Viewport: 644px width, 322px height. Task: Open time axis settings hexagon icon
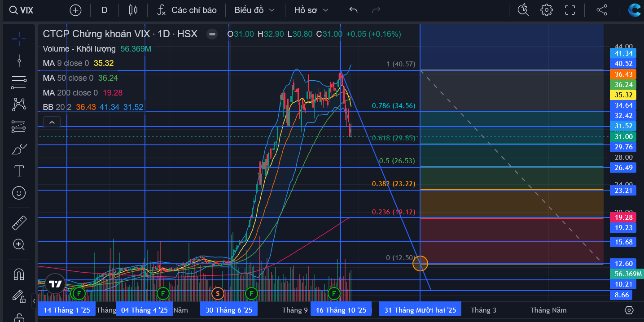point(629,310)
